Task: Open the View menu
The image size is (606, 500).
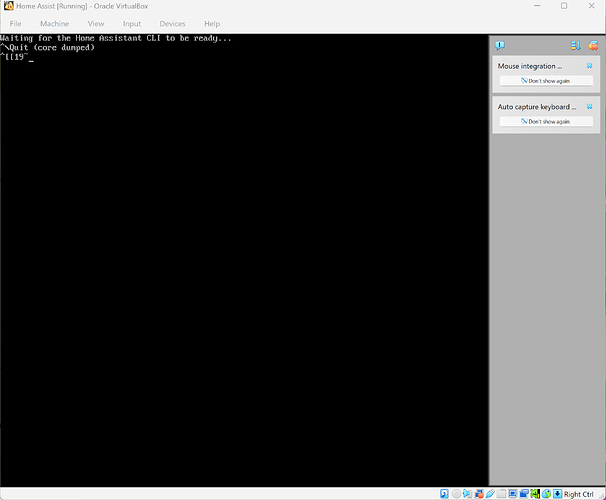Action: coord(96,24)
